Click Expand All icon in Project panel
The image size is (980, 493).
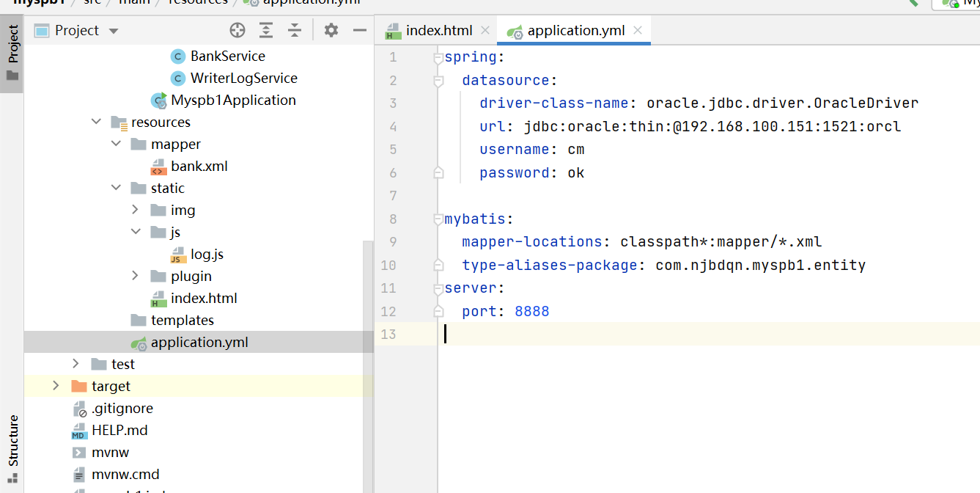coord(266,30)
